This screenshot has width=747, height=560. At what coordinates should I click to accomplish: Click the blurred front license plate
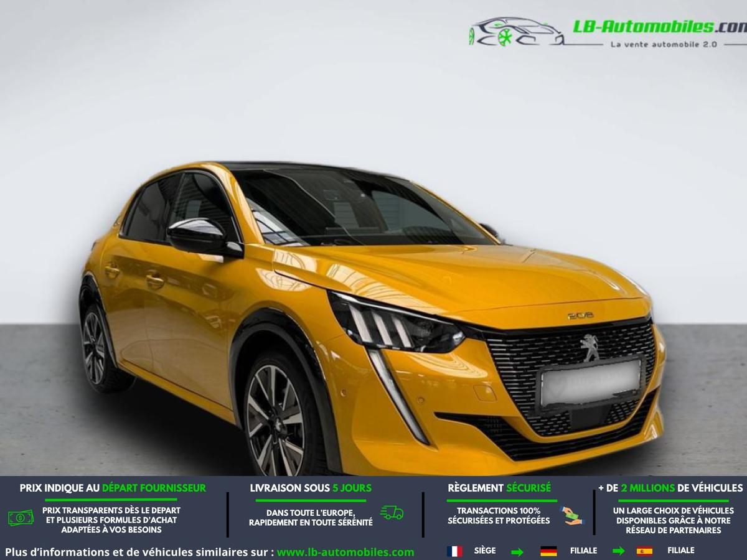[x=590, y=381]
